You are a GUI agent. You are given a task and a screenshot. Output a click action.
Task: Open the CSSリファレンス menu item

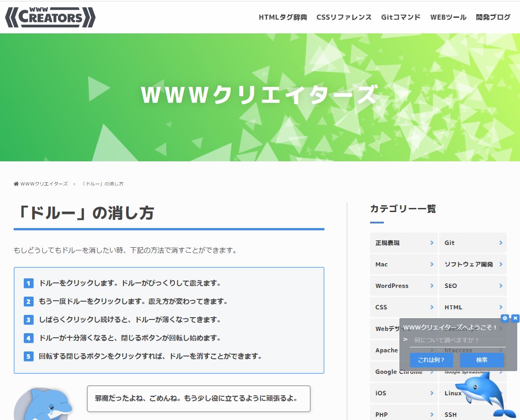pos(344,17)
